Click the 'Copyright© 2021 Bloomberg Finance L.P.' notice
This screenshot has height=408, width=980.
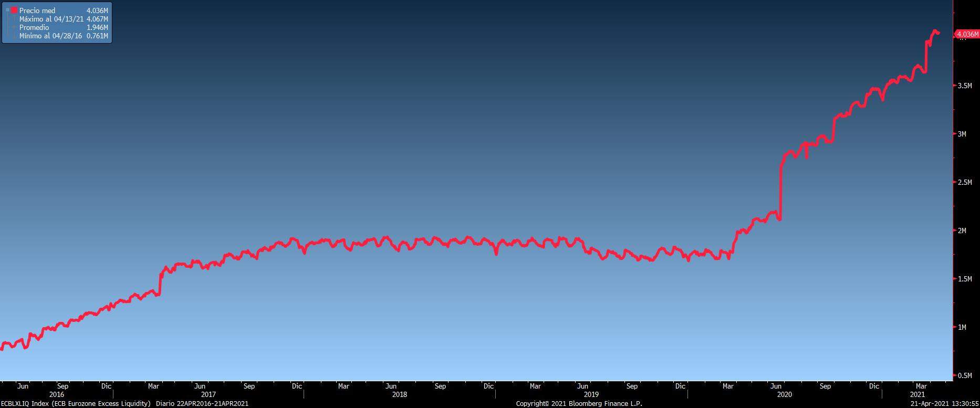click(x=579, y=404)
